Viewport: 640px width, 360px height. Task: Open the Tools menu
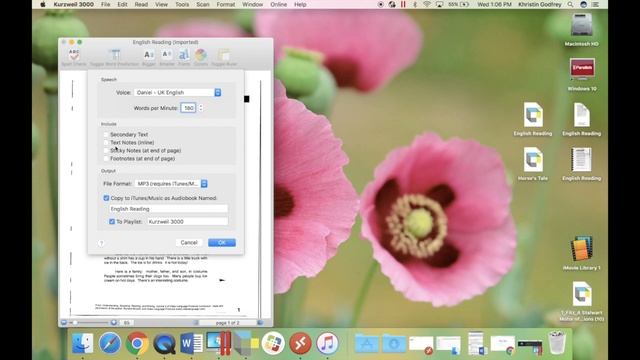click(x=182, y=4)
